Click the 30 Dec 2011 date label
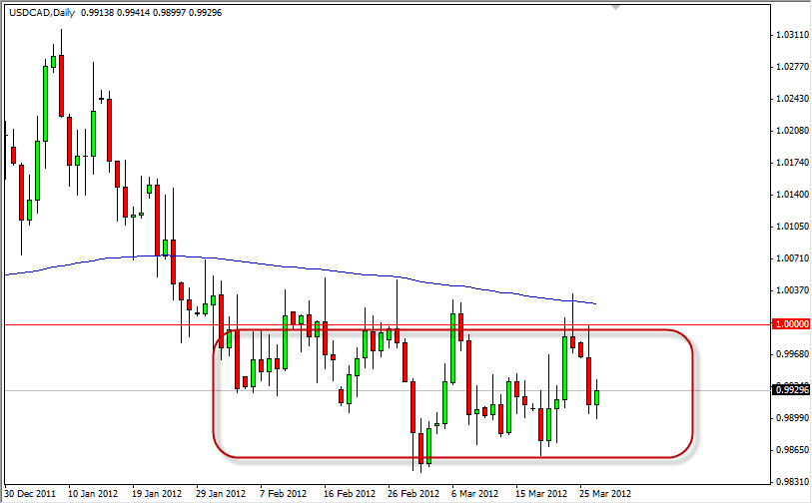Screen dimensions: 812x504 [30, 494]
